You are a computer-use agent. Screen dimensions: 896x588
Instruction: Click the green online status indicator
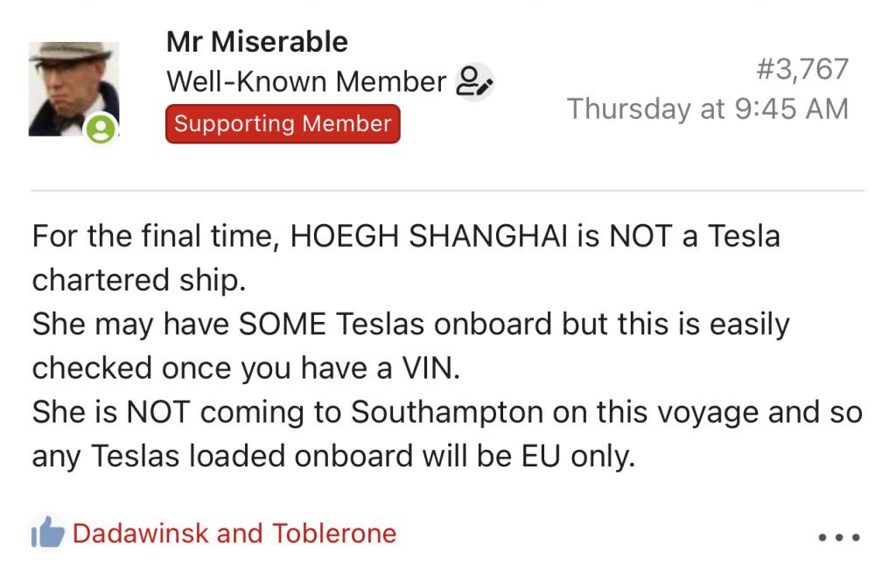click(101, 130)
